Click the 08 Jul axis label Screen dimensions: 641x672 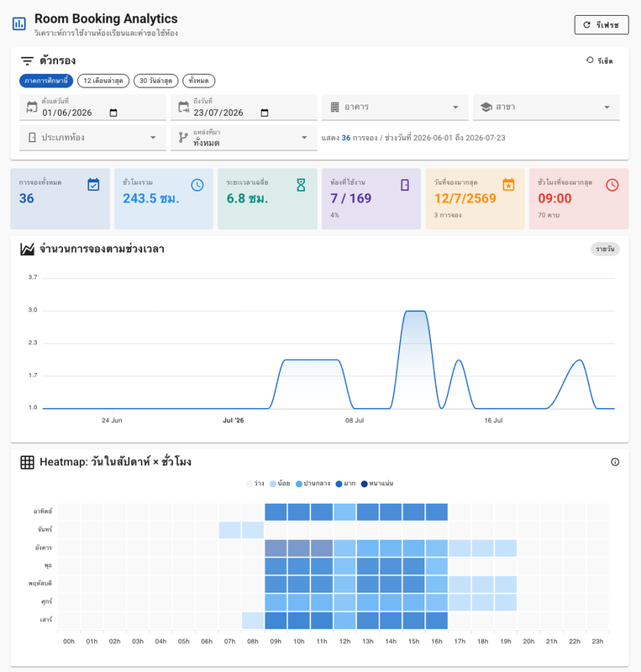355,421
